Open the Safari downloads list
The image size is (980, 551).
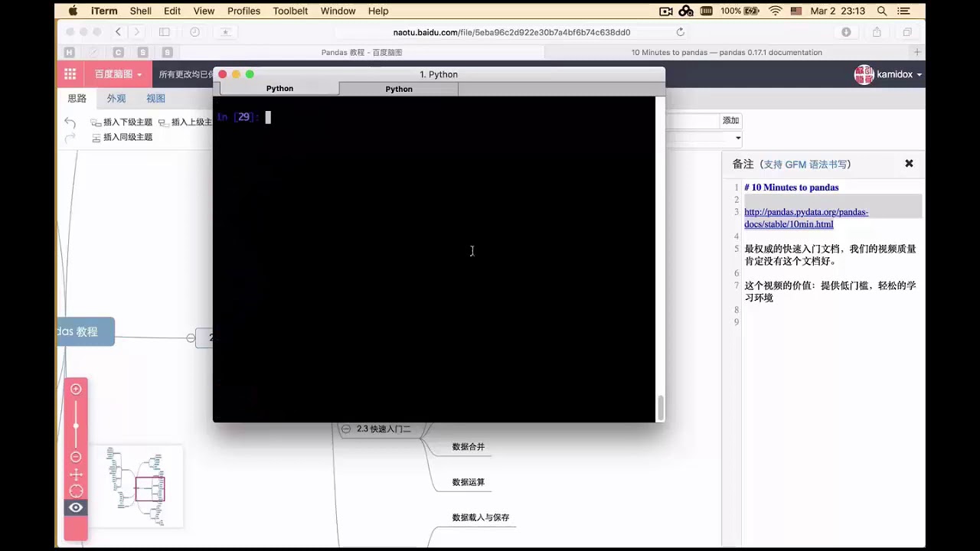[846, 32]
